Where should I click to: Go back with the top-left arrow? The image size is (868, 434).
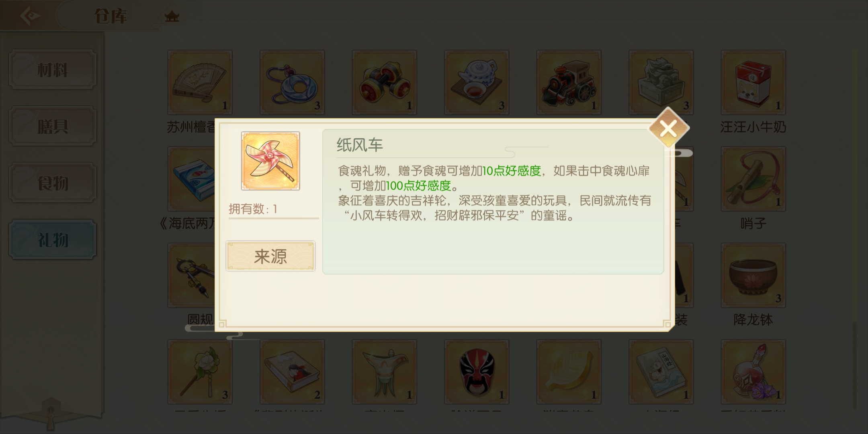[x=30, y=16]
